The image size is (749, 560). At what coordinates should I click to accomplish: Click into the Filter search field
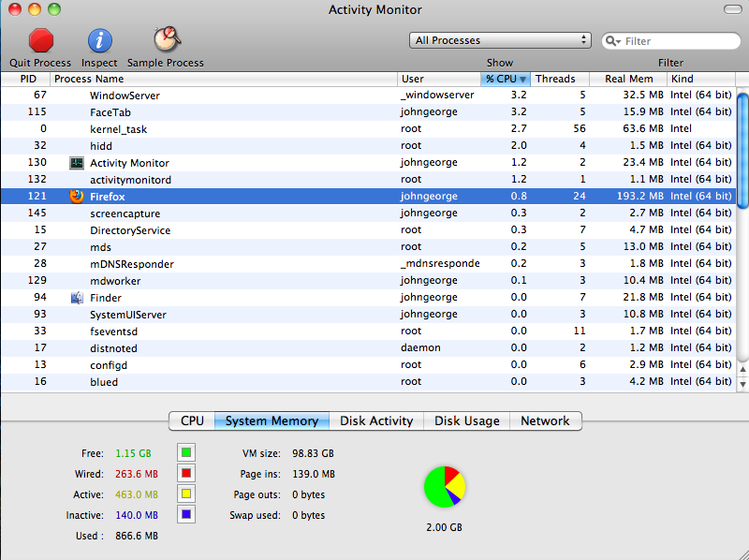[x=671, y=41]
